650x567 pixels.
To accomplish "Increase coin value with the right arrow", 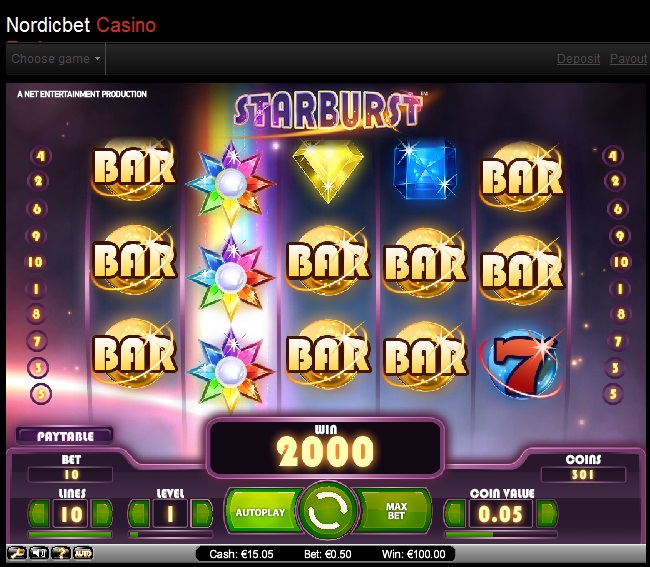I will 547,514.
